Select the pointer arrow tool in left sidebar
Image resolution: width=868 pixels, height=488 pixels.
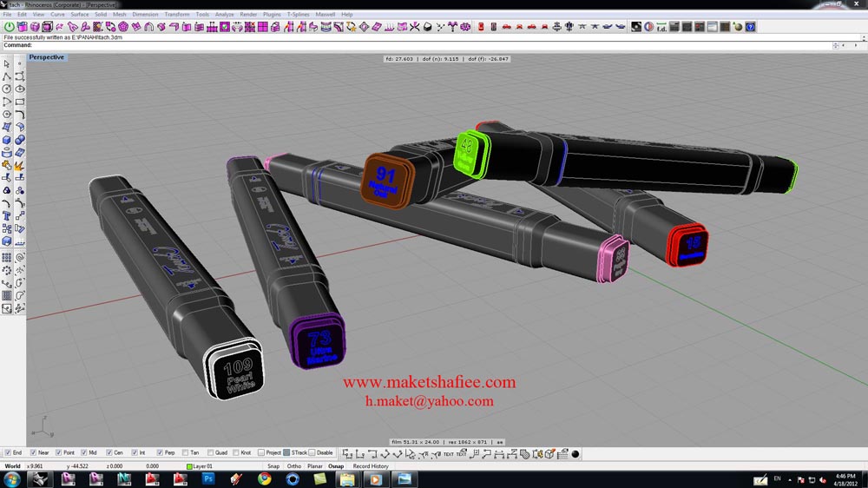coord(7,64)
